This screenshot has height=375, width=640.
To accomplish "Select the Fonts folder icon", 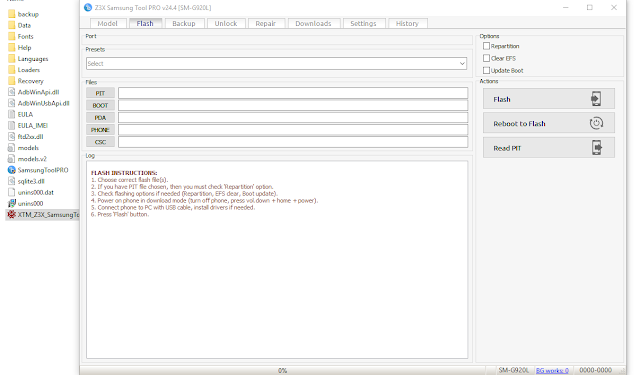I will point(12,36).
